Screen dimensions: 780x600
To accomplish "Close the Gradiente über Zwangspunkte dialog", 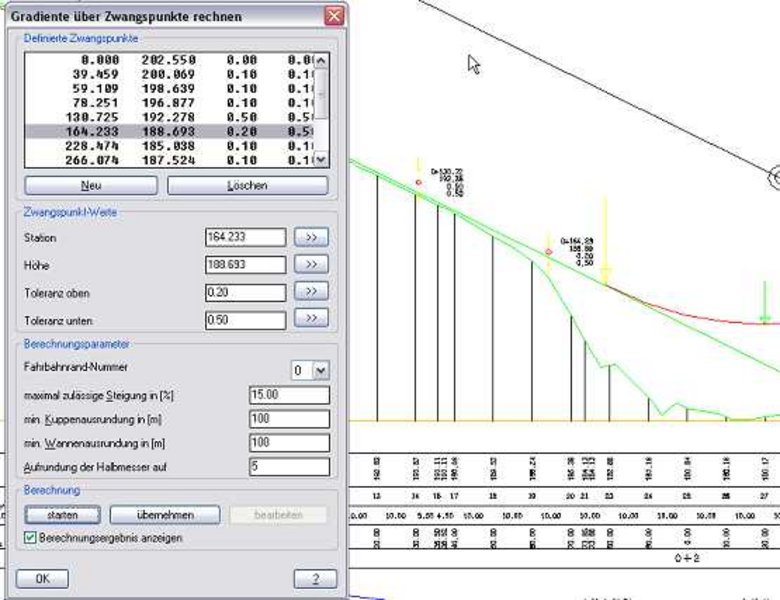I will pyautogui.click(x=333, y=17).
